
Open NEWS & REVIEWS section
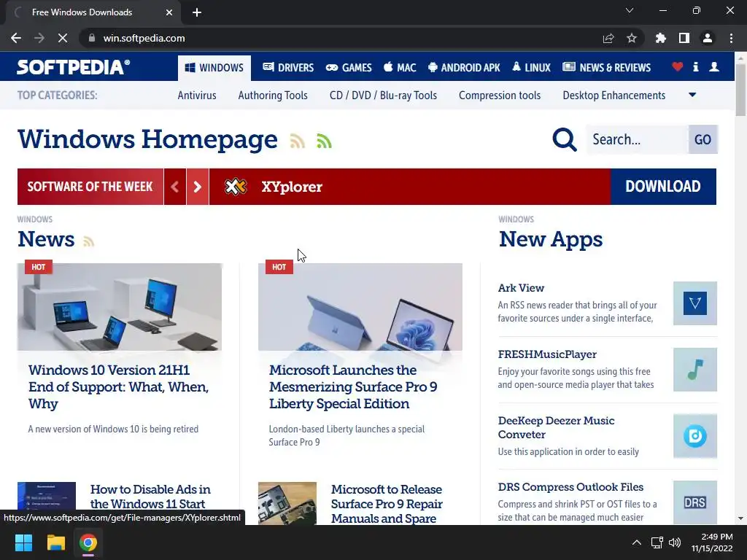[606, 68]
